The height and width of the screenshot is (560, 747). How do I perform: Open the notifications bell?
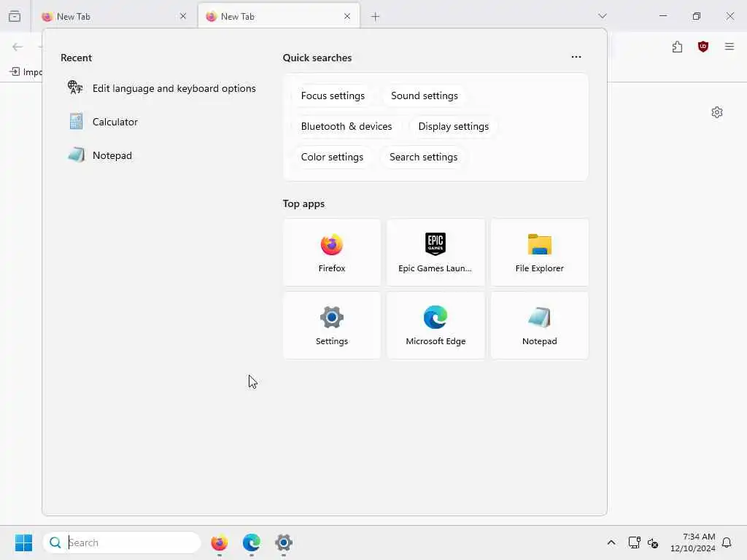coord(727,542)
